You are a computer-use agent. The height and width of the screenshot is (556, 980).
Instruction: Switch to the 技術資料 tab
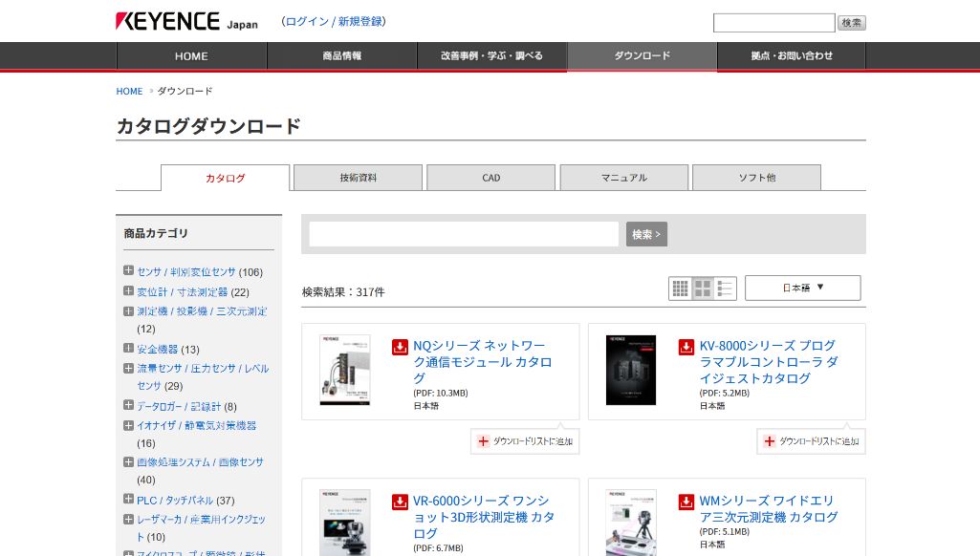coord(357,178)
